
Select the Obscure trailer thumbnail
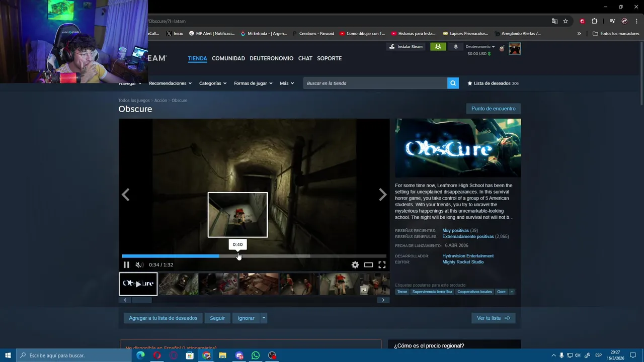(138, 284)
